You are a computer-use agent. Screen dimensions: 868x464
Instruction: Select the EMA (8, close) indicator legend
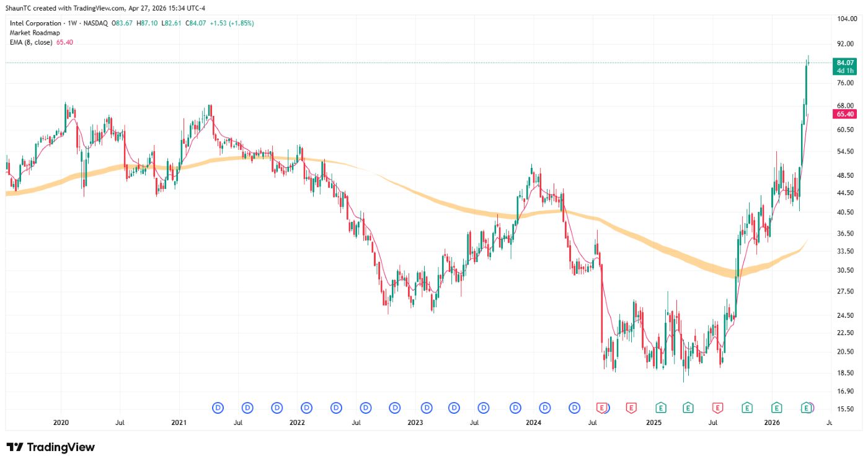[32, 42]
